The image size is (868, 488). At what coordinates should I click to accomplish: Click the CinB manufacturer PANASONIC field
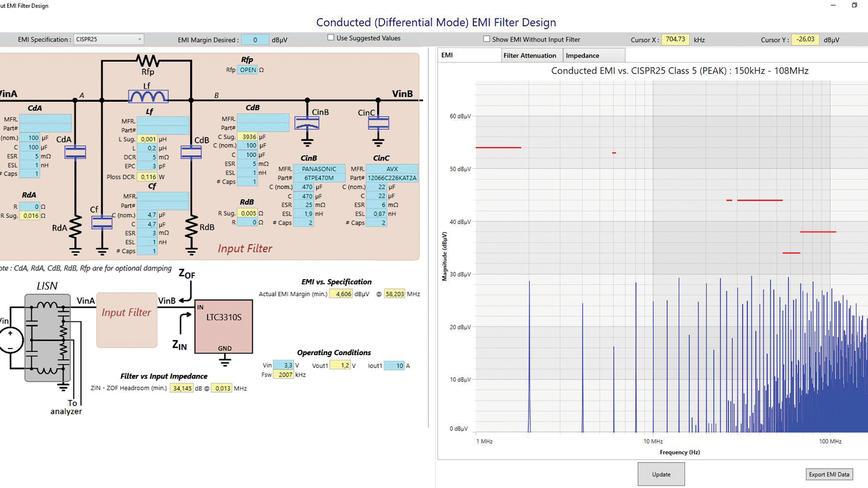click(x=319, y=169)
